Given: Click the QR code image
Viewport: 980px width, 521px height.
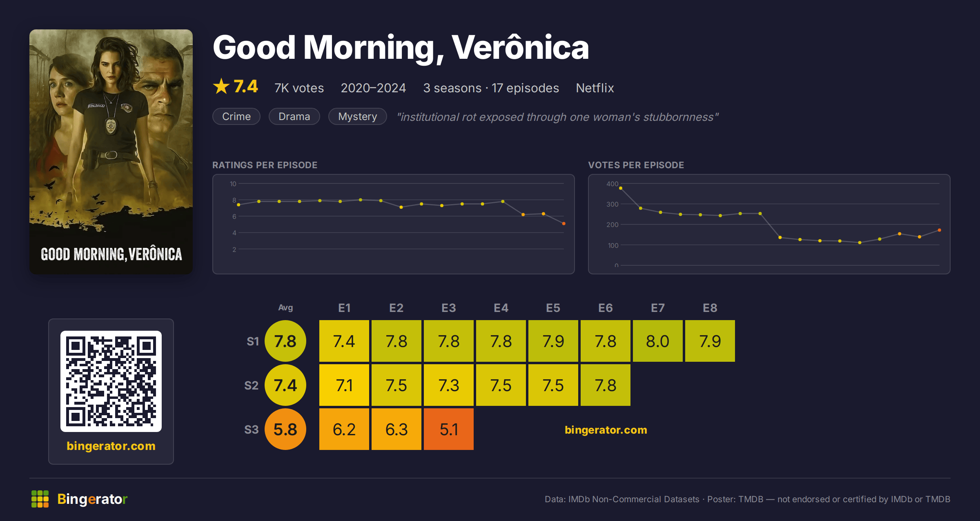Looking at the screenshot, I should (x=111, y=381).
